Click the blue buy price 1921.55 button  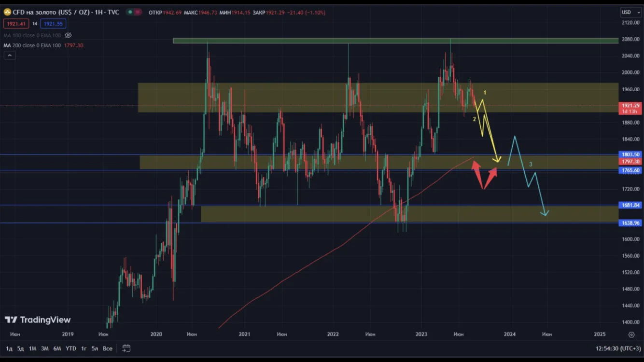pos(53,23)
